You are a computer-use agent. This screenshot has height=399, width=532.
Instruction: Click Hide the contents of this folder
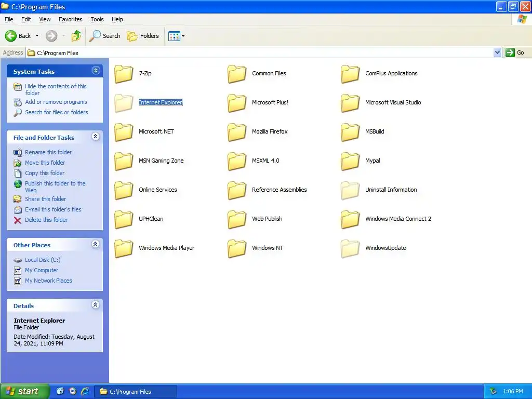pyautogui.click(x=56, y=89)
